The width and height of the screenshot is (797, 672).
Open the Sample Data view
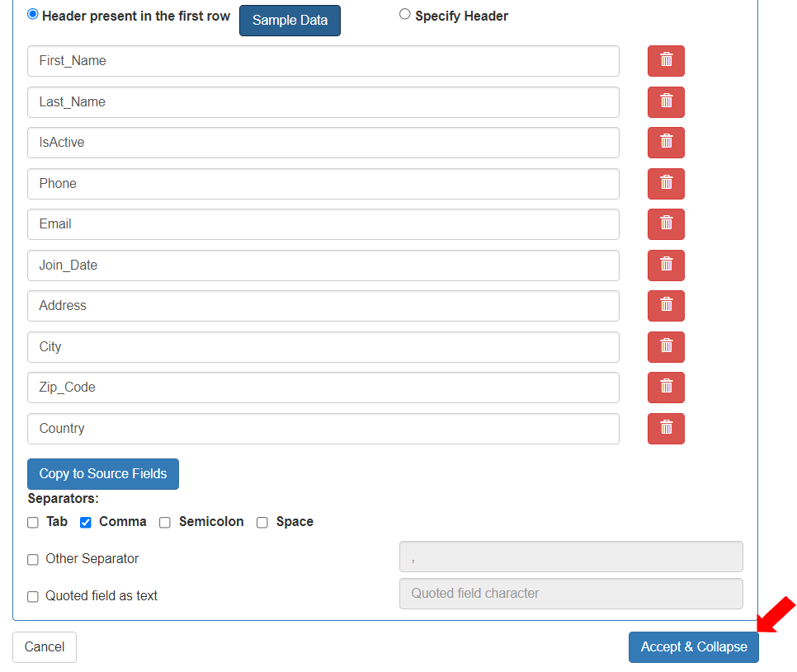click(290, 20)
